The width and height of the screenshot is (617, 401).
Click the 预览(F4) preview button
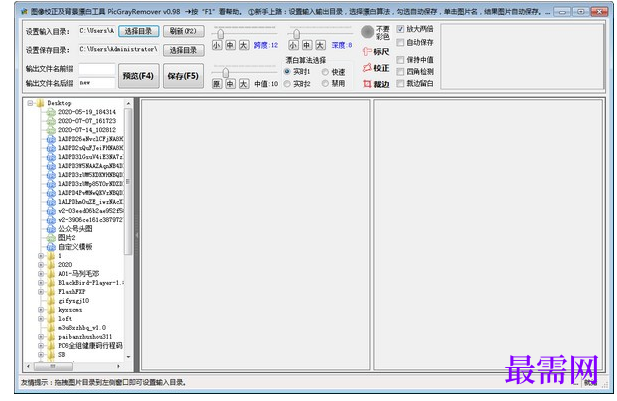(139, 76)
